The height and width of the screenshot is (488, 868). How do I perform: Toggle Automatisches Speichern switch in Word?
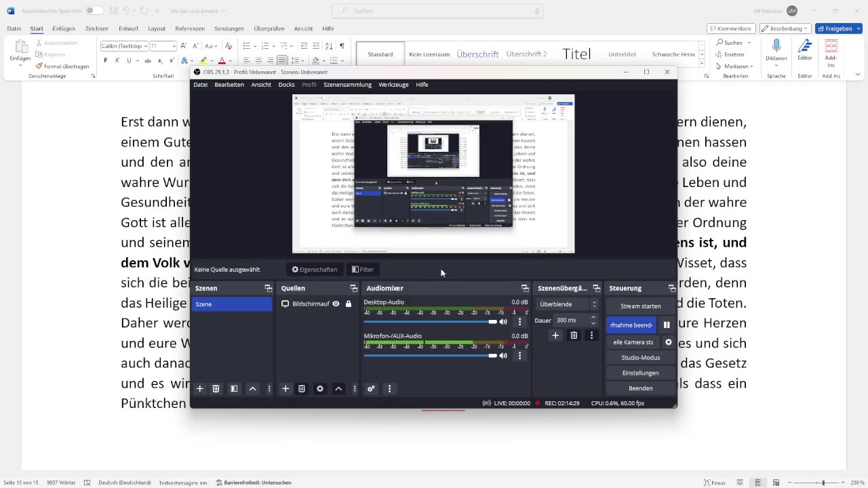(x=94, y=11)
